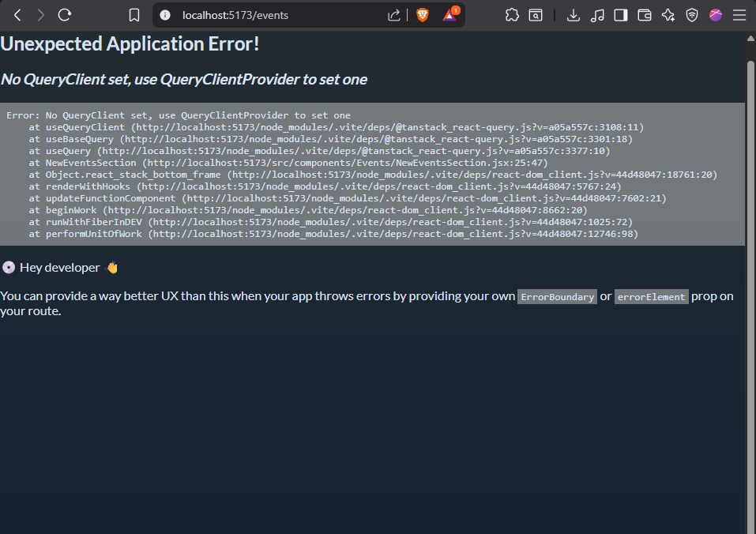Switch profiles using the avatar icon
This screenshot has width=756, height=534.
click(x=715, y=15)
